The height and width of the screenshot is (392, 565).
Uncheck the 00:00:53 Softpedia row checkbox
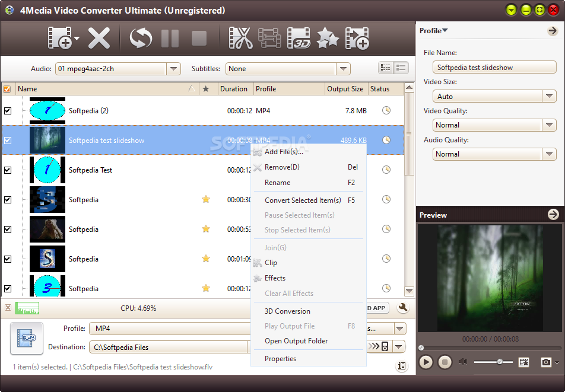[8, 230]
